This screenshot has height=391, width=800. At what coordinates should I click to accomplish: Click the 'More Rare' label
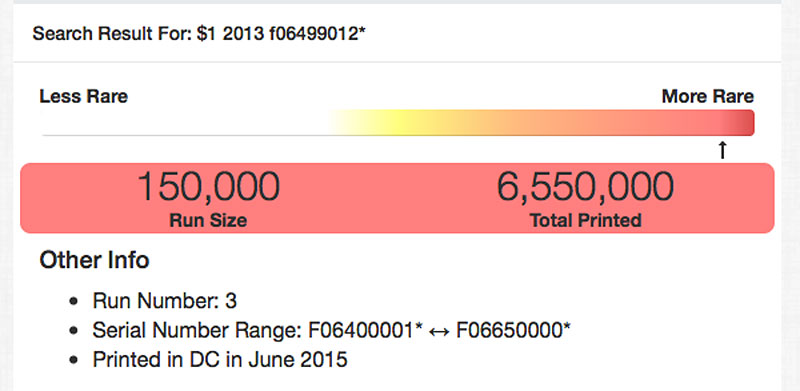[707, 96]
